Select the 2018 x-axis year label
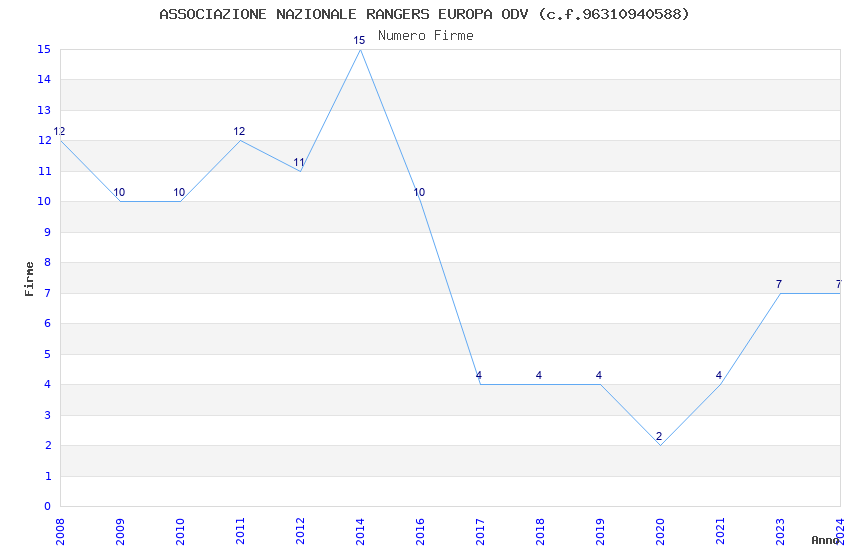 540,531
